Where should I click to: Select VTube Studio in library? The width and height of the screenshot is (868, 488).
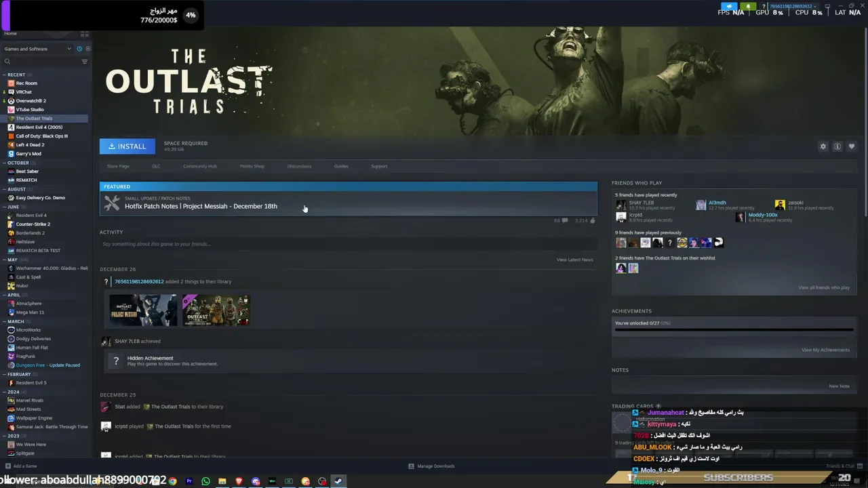[x=30, y=110]
